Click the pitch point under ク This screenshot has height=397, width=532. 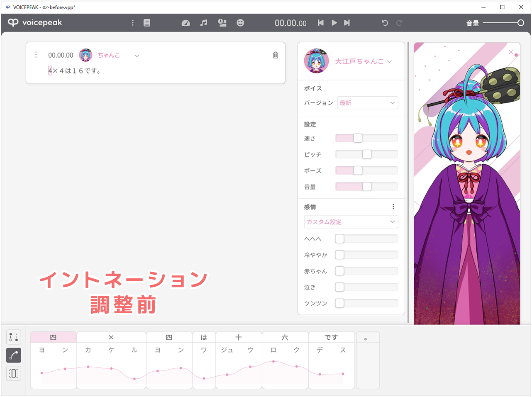(297, 366)
